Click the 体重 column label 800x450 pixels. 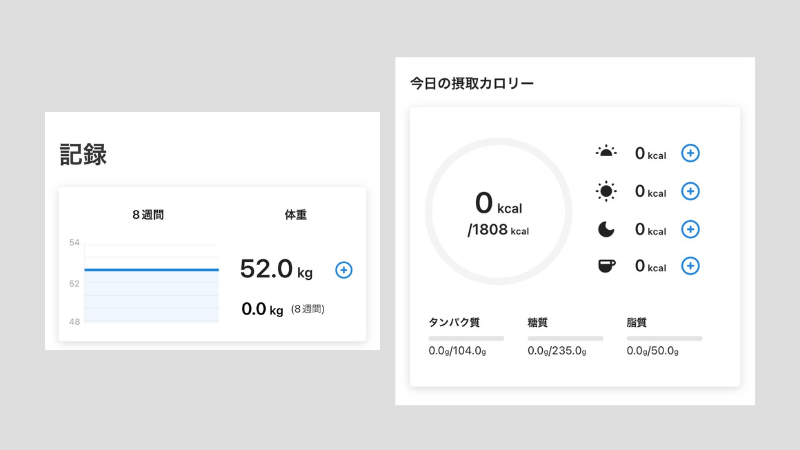tap(296, 215)
